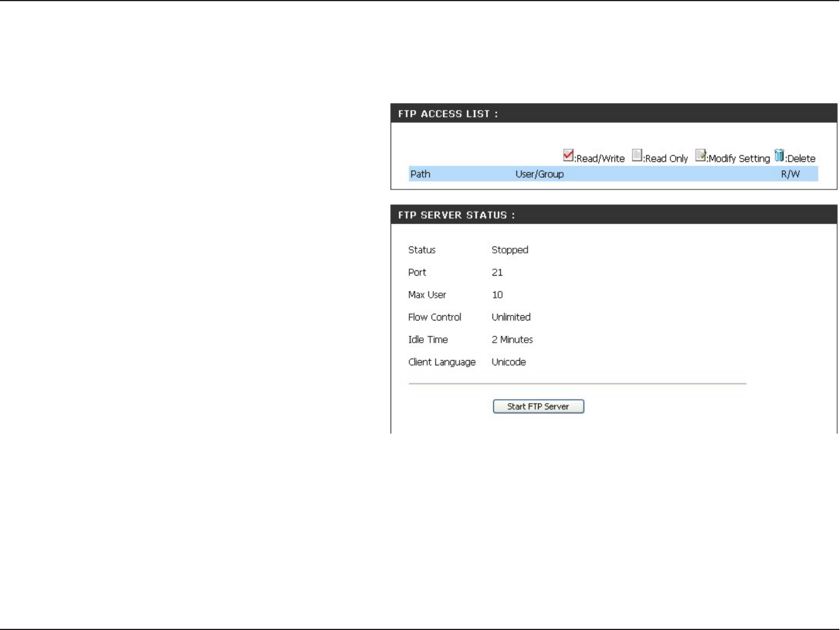
Task: Click the Client Language label
Action: point(442,362)
